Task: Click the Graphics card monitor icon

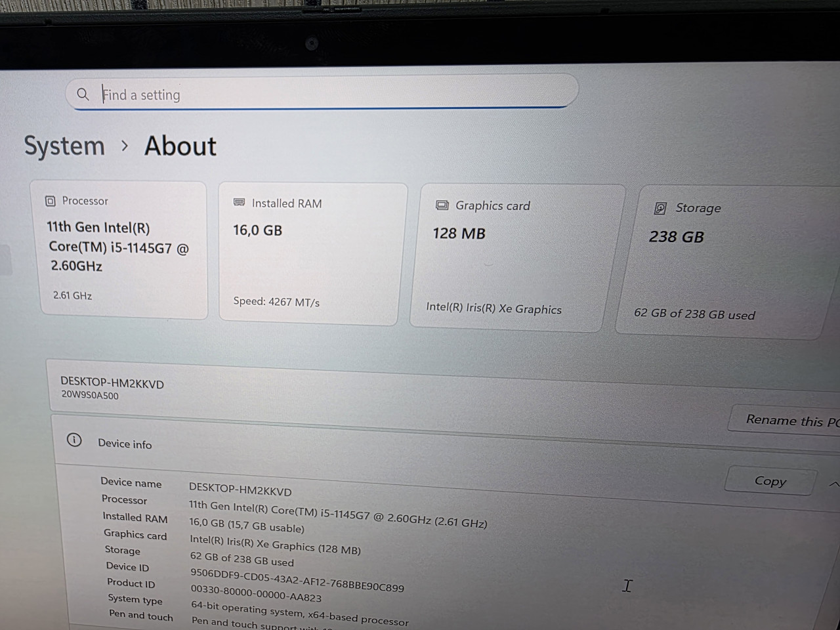Action: (x=442, y=205)
